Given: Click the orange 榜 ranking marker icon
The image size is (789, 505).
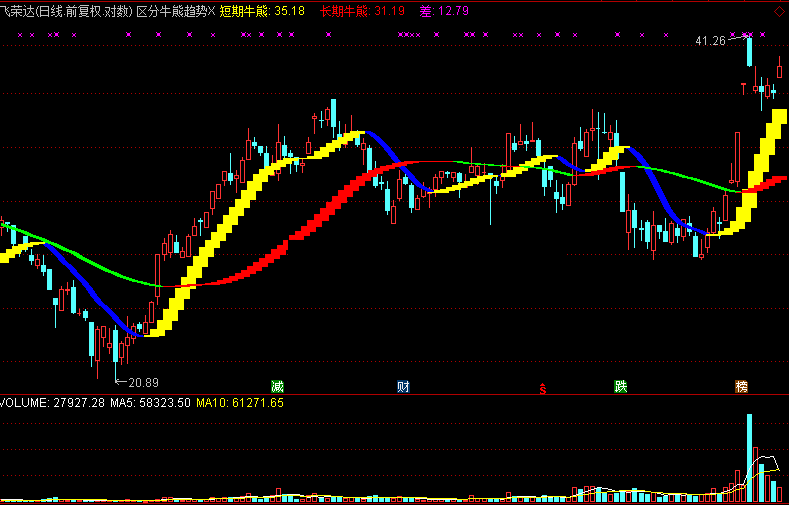Looking at the screenshot, I should (742, 386).
